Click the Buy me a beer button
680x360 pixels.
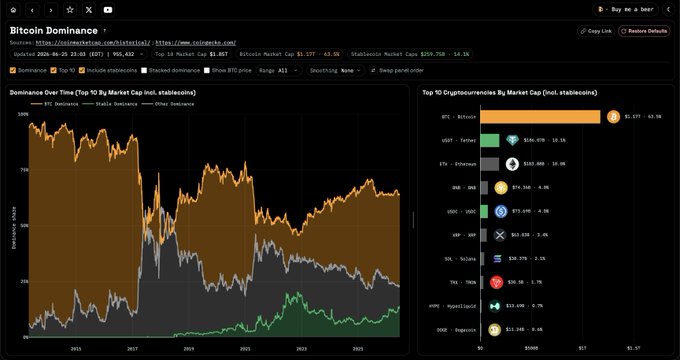point(625,10)
